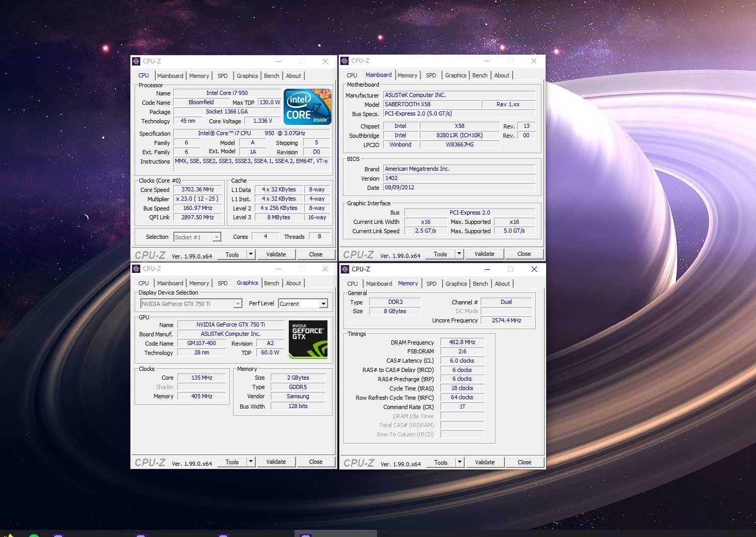Open SPD tab in the Memory-tab window

point(432,284)
